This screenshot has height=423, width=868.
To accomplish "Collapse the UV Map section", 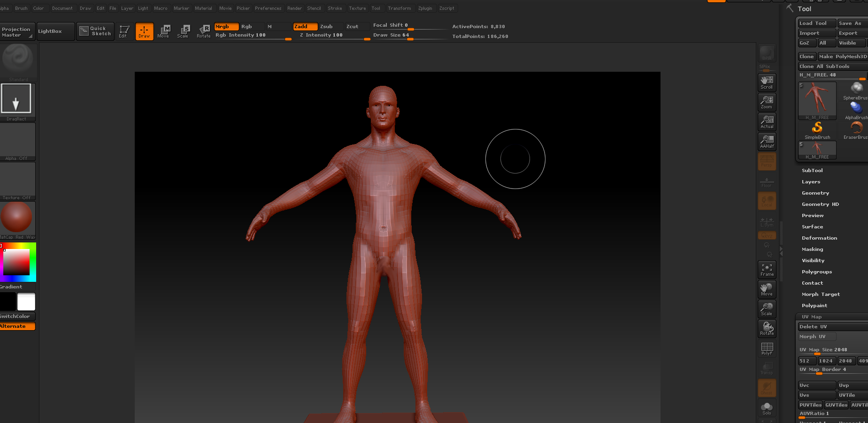I will click(812, 317).
